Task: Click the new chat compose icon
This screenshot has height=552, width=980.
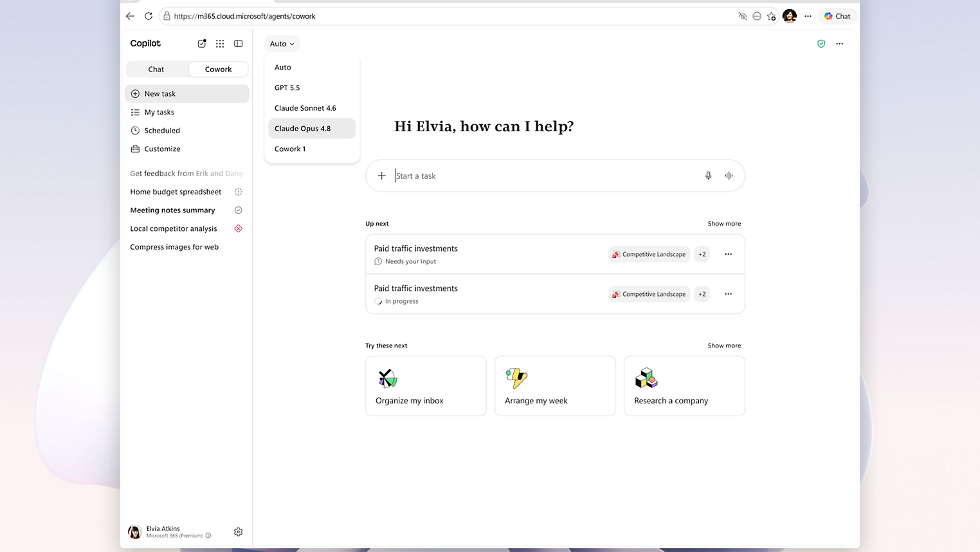Action: [x=202, y=44]
